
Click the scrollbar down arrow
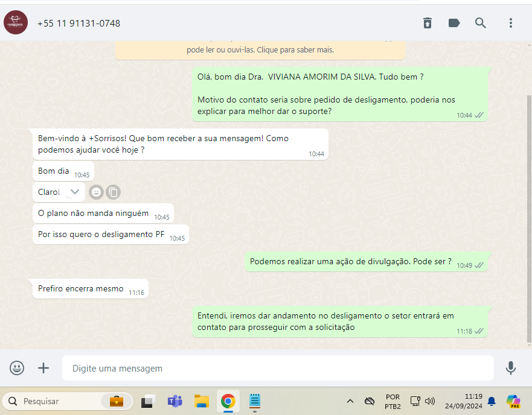pos(530,346)
